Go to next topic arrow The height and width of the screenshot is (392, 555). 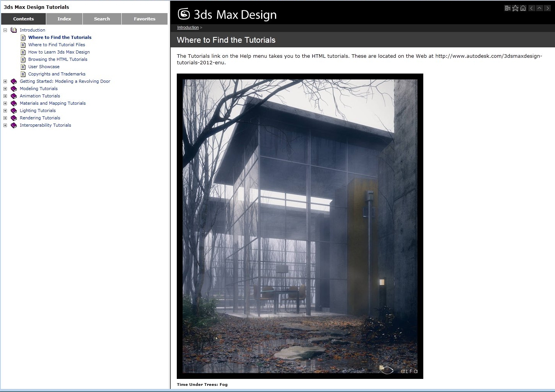click(x=547, y=8)
